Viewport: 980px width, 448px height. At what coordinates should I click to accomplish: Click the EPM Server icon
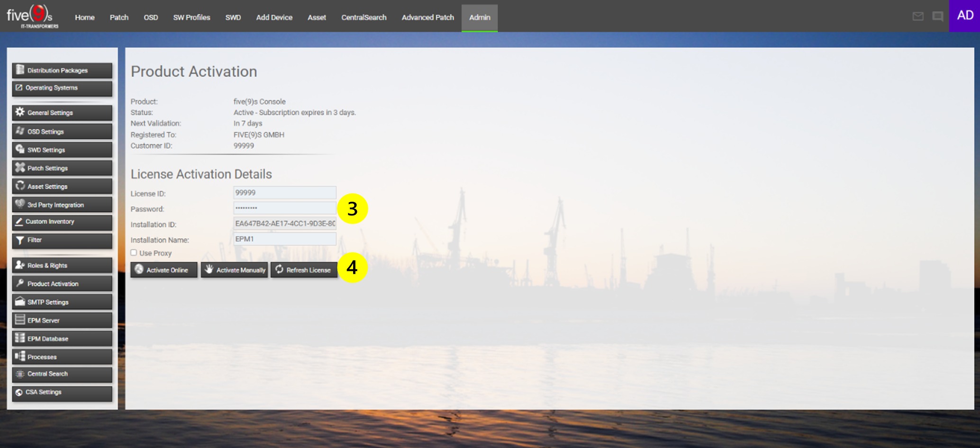tap(20, 320)
